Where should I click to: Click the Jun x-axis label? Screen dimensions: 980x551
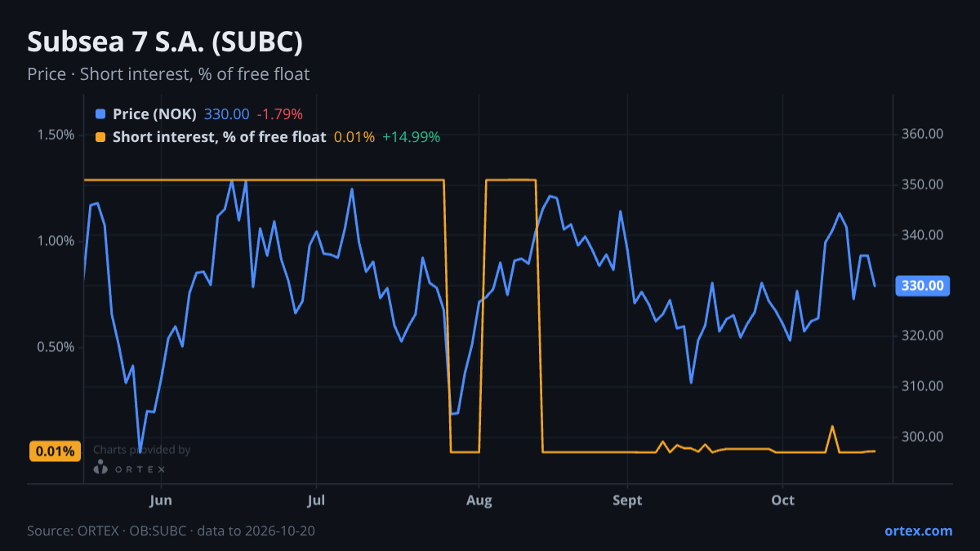[x=161, y=500]
